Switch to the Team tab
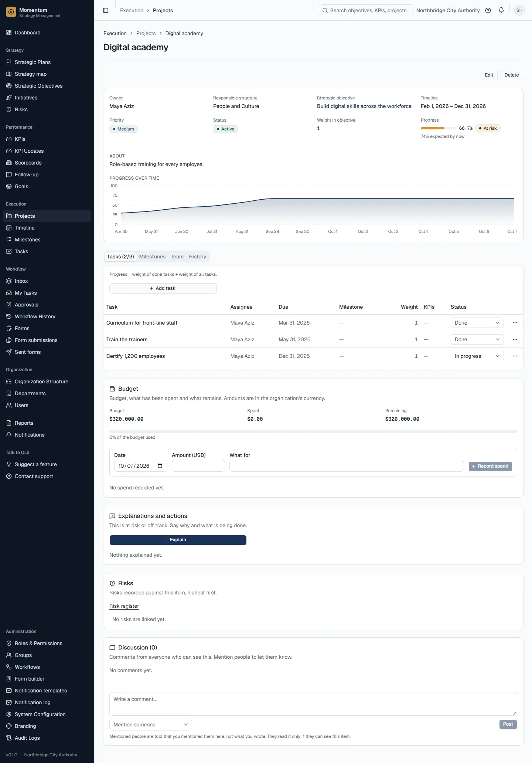The width and height of the screenshot is (532, 763). tap(177, 257)
